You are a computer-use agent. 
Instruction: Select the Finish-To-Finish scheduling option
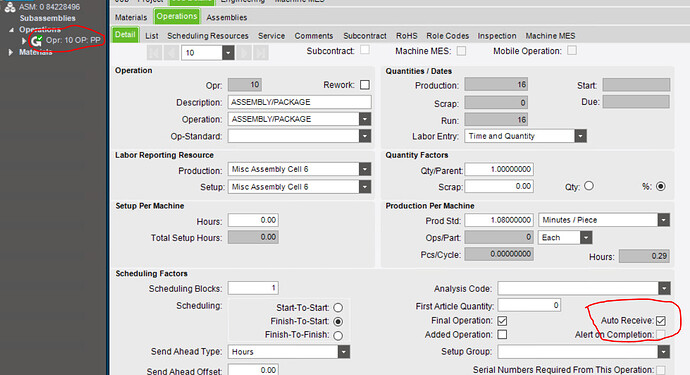point(338,335)
